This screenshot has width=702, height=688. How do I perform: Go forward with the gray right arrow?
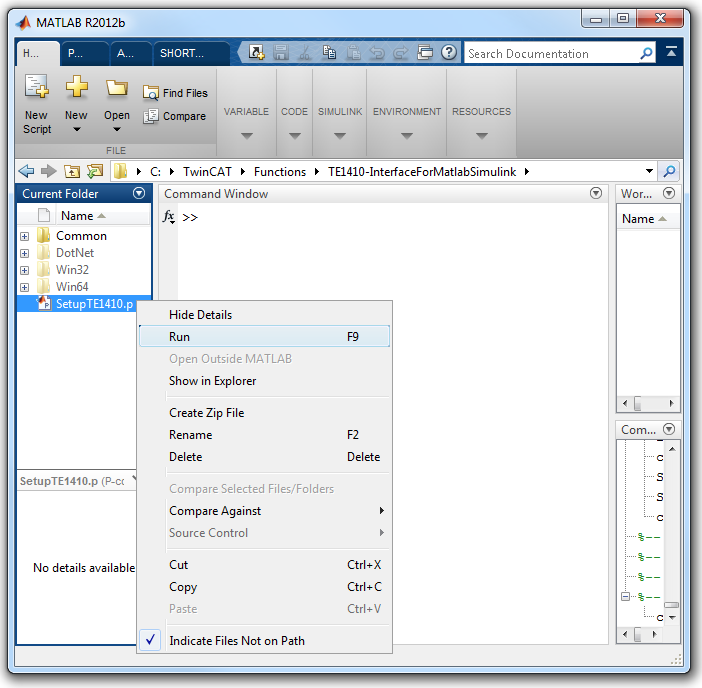48,171
